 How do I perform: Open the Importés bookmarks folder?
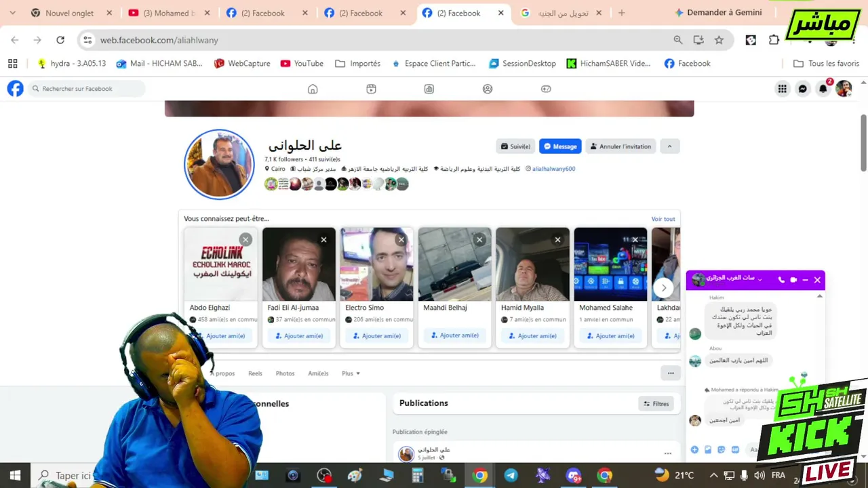click(x=357, y=63)
